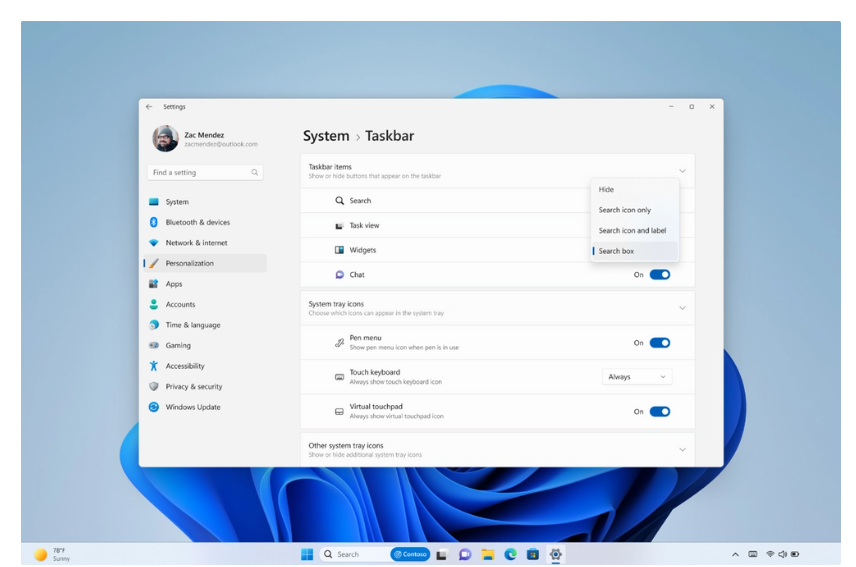Click the Task view row icon
Image resolution: width=856 pixels, height=567 pixels.
339,225
